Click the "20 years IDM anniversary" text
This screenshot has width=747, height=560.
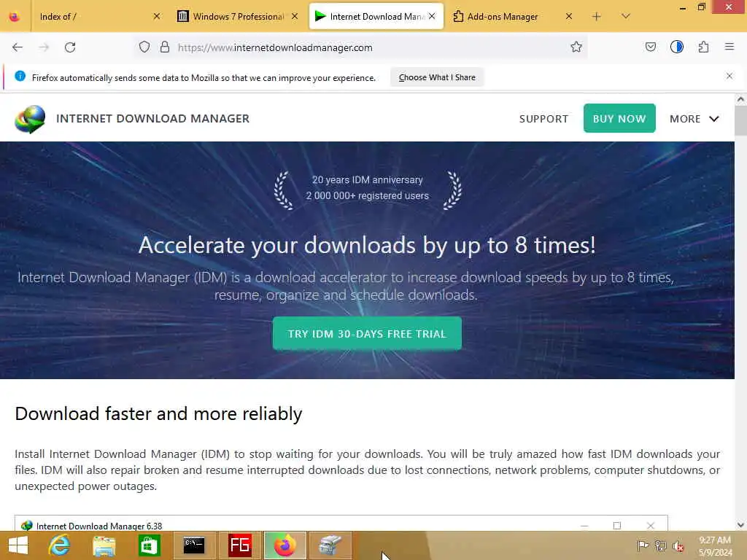[x=368, y=180]
